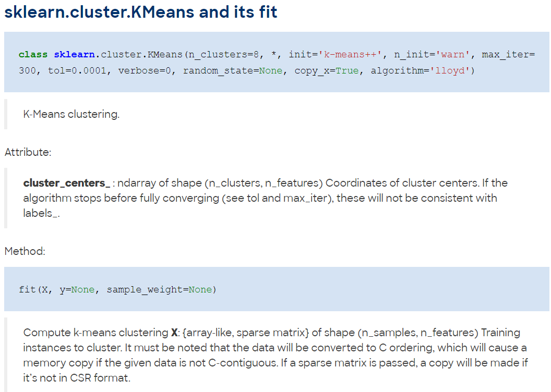Click the 'lloyd' algorithm value
Screen dimensions: 551x392
tap(450, 71)
